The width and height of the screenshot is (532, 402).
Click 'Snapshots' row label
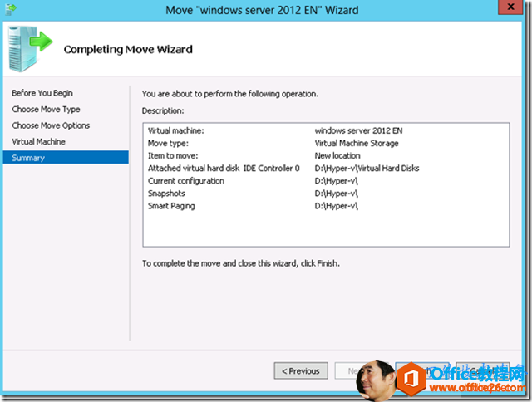click(166, 194)
